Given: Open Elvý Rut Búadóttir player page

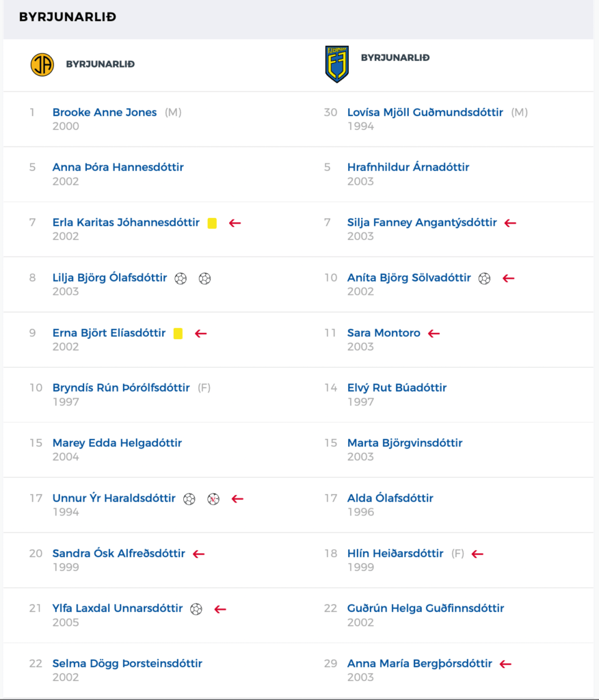Looking at the screenshot, I should (x=397, y=388).
